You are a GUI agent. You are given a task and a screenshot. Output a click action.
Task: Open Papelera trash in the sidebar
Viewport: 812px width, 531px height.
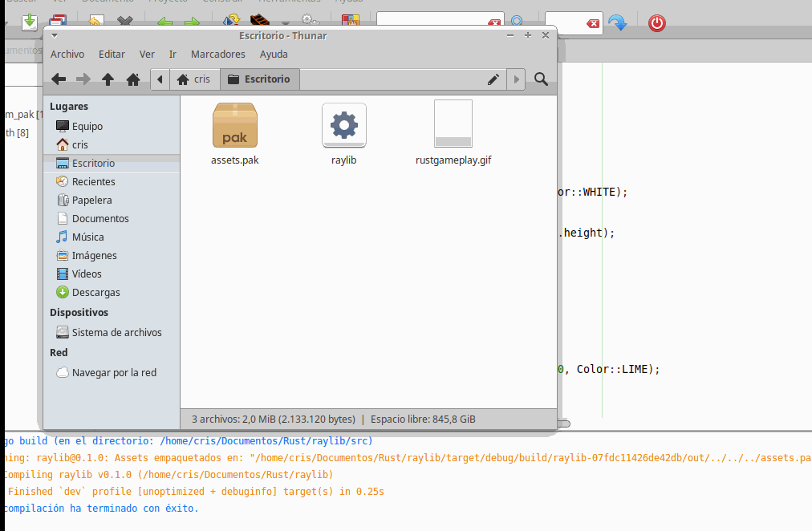[112, 201]
